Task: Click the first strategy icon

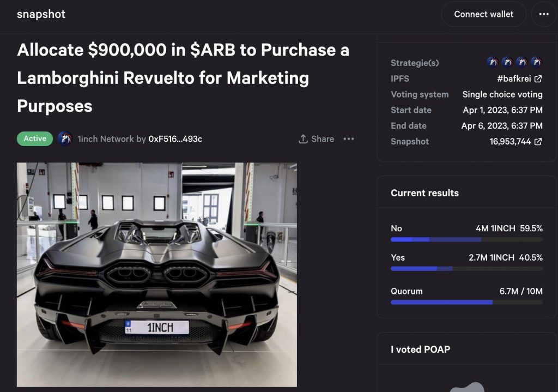Action: pos(493,62)
